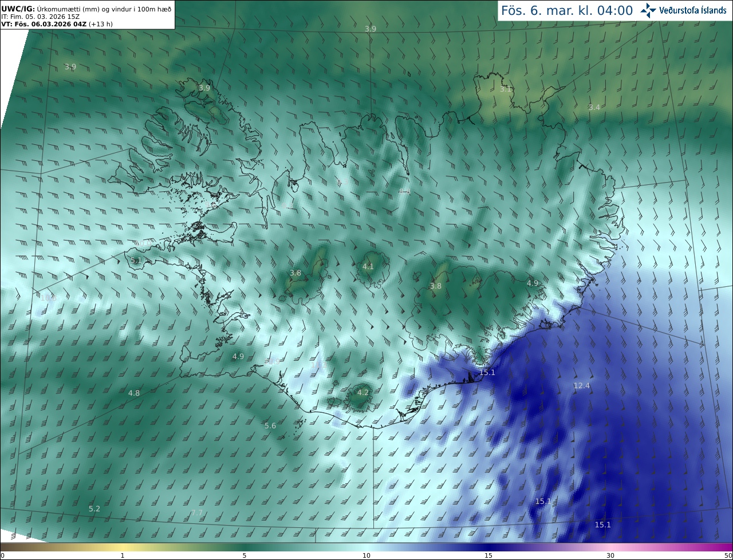Click the color scale tick labeled 30

[610, 555]
